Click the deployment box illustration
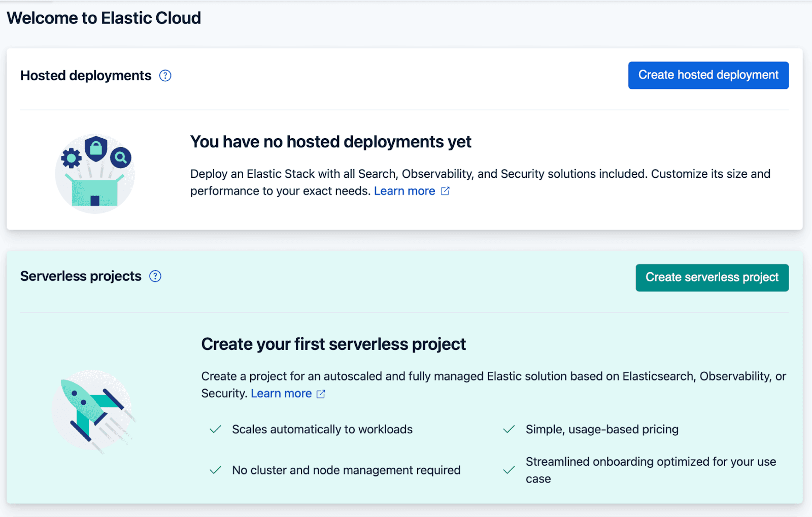Image resolution: width=812 pixels, height=517 pixels. [x=95, y=173]
